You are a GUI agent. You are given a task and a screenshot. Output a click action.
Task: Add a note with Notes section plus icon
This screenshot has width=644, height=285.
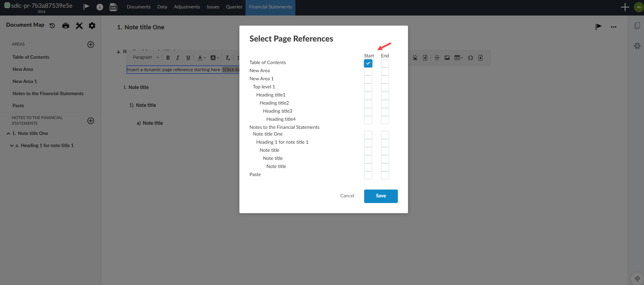click(x=91, y=121)
